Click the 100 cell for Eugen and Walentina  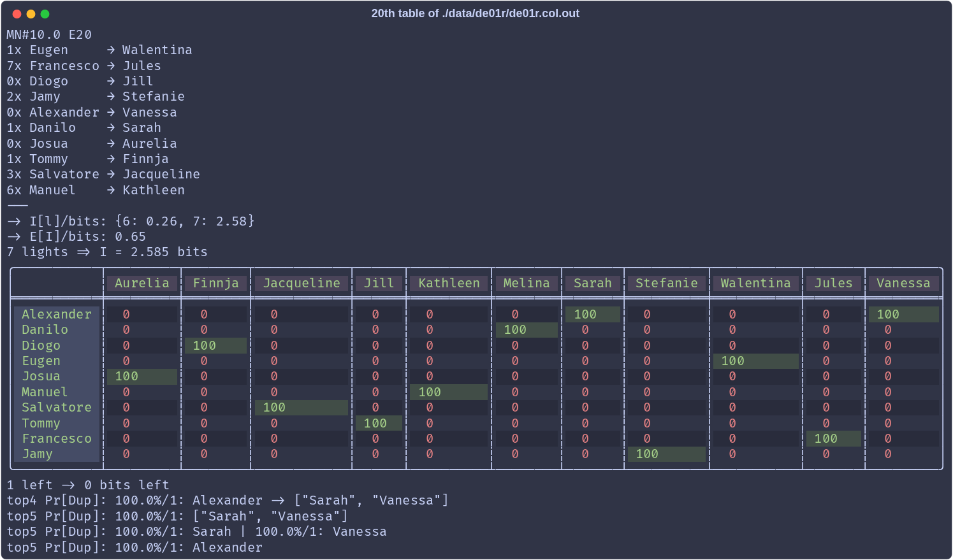pyautogui.click(x=756, y=361)
